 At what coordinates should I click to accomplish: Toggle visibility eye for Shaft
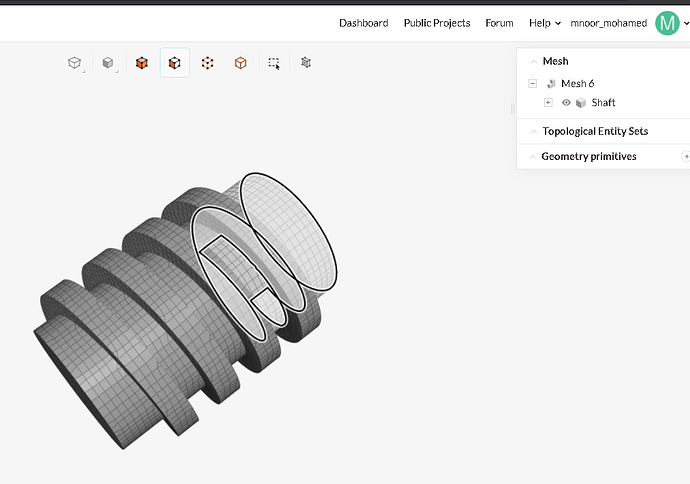pyautogui.click(x=566, y=102)
